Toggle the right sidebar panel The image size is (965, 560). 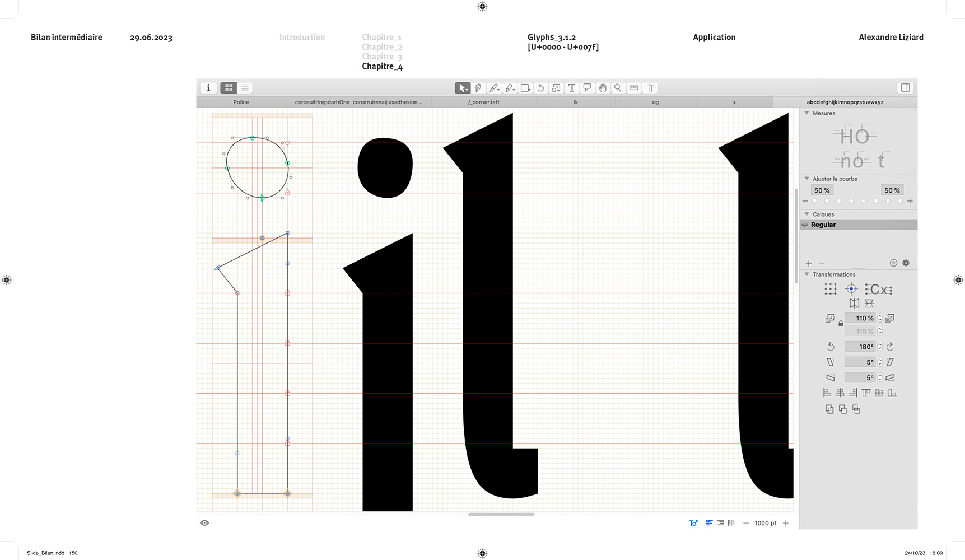905,88
